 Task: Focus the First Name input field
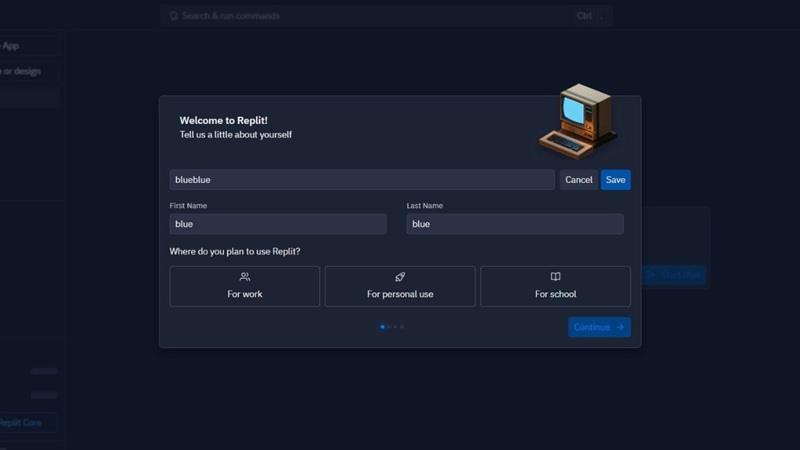(x=278, y=224)
